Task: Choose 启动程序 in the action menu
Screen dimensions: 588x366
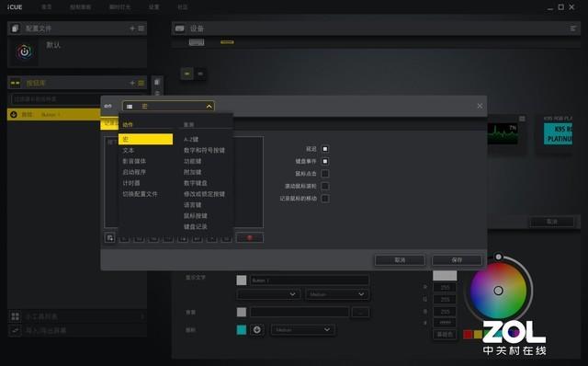Action: coord(134,172)
